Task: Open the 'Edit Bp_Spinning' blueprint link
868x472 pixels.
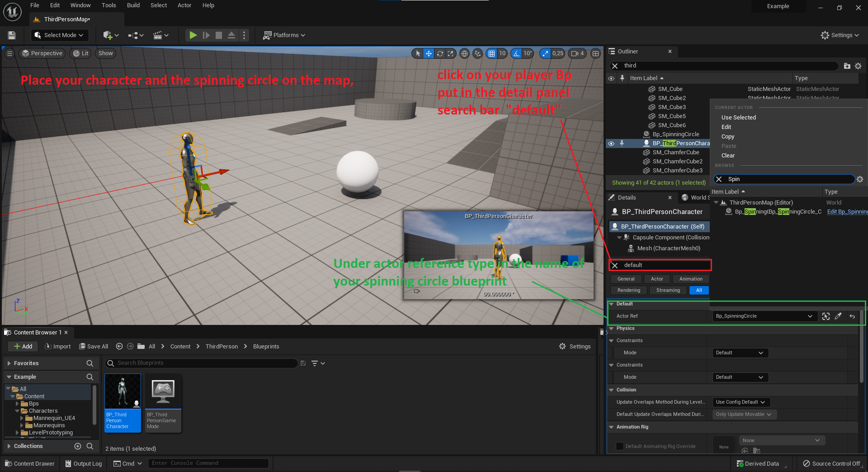Action: (847, 212)
